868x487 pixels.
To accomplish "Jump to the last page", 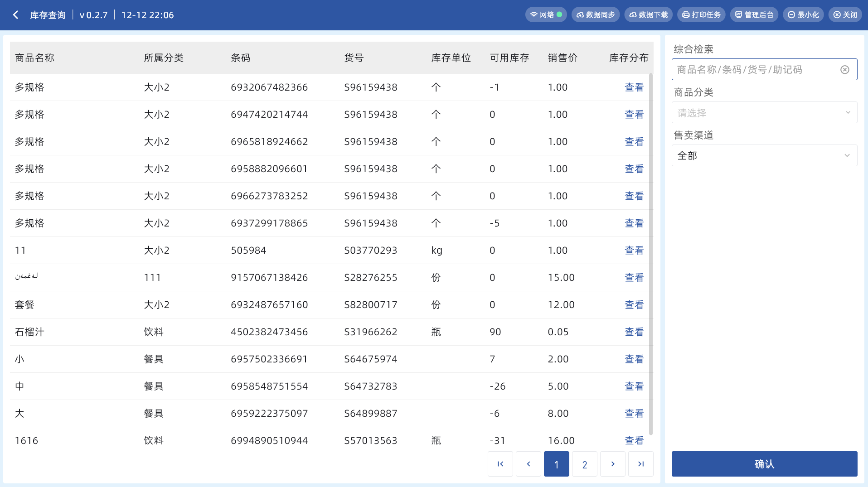I will (641, 464).
